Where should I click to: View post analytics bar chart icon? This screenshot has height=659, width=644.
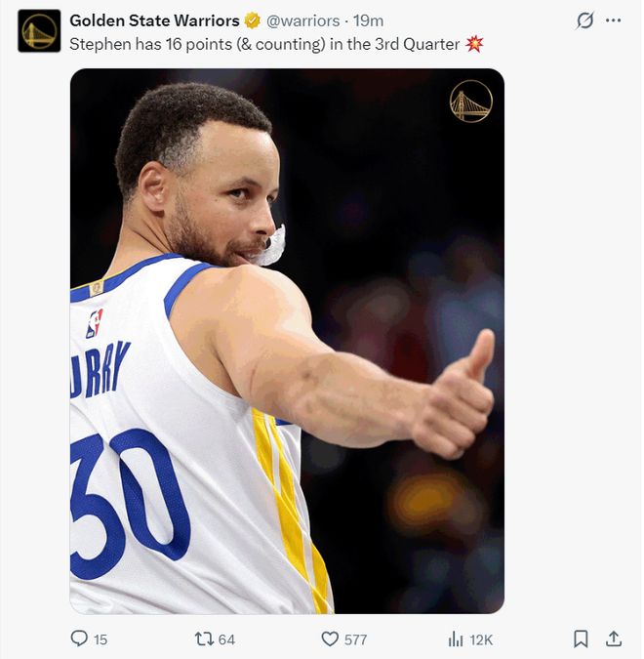click(x=455, y=638)
